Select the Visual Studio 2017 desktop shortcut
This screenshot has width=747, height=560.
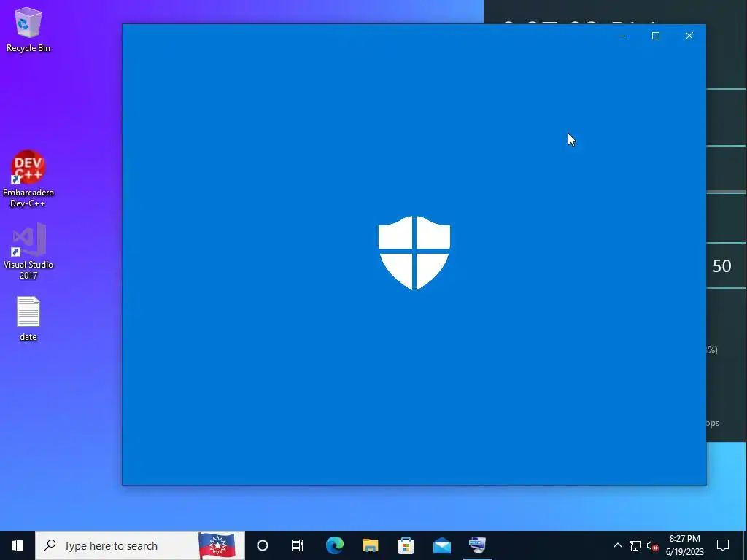click(x=28, y=251)
